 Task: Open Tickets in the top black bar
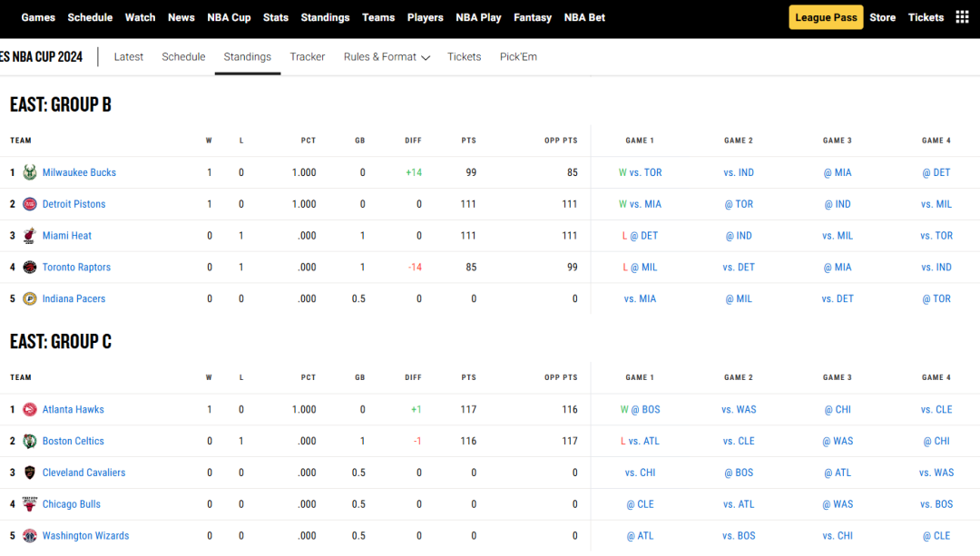pyautogui.click(x=926, y=17)
